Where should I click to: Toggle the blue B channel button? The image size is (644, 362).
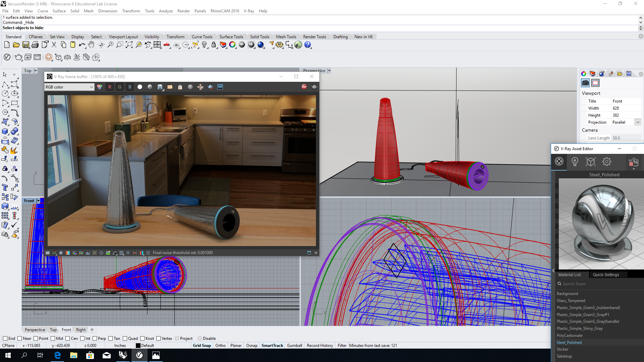point(130,87)
